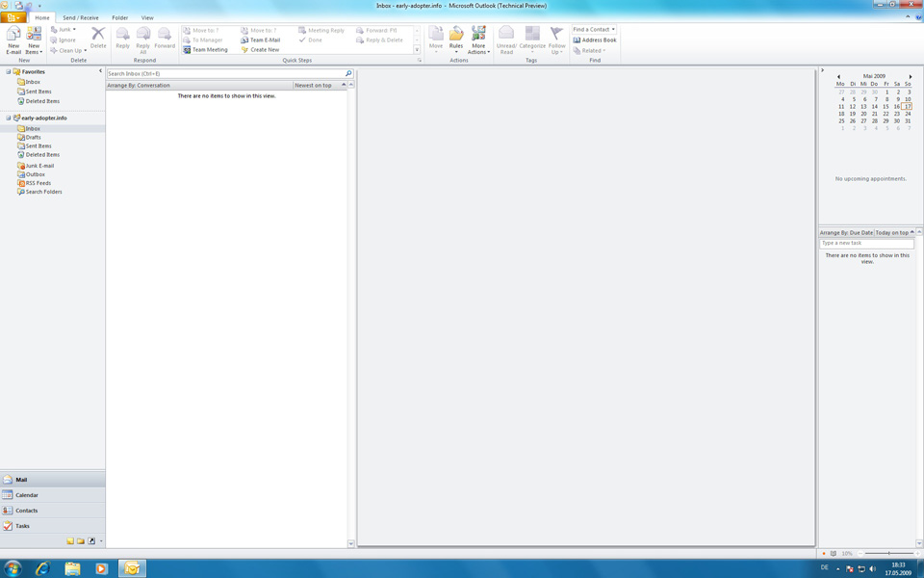Open Folder List icon in navigation pane
This screenshot has height=578, width=924.
81,540
